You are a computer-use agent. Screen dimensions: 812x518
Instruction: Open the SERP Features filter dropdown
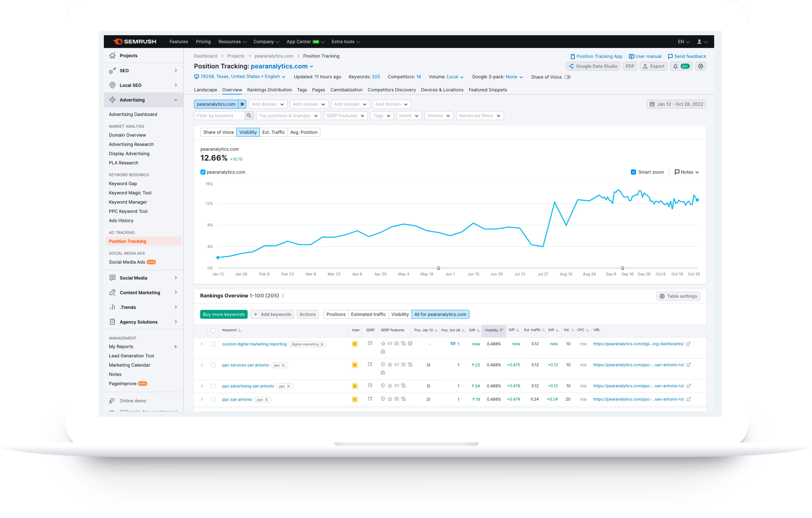click(345, 116)
